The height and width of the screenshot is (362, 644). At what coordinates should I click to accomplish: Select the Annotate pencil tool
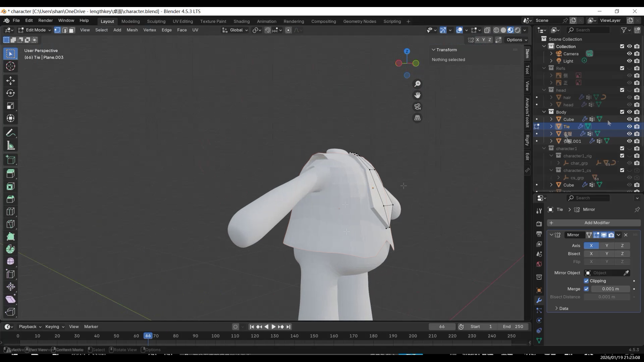[10, 133]
